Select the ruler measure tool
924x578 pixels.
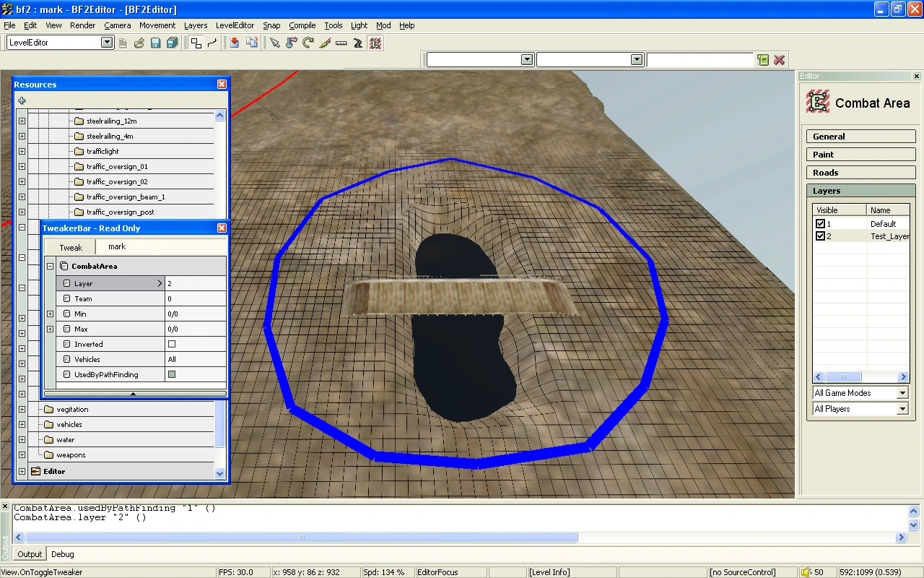pos(341,43)
